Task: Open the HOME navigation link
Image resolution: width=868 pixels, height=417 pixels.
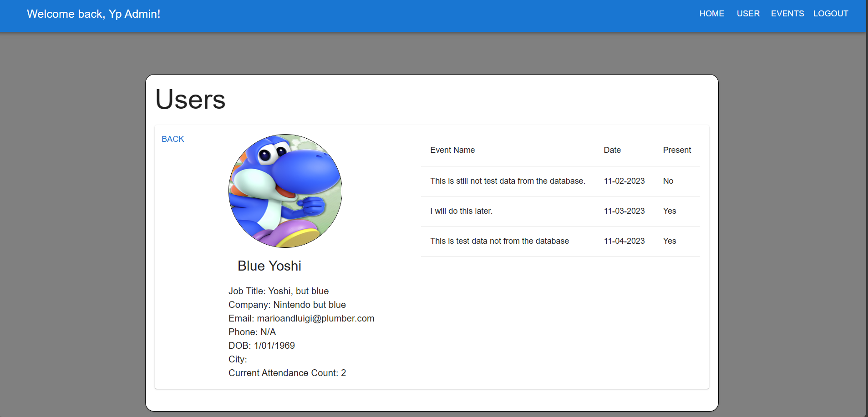Action: click(x=711, y=14)
